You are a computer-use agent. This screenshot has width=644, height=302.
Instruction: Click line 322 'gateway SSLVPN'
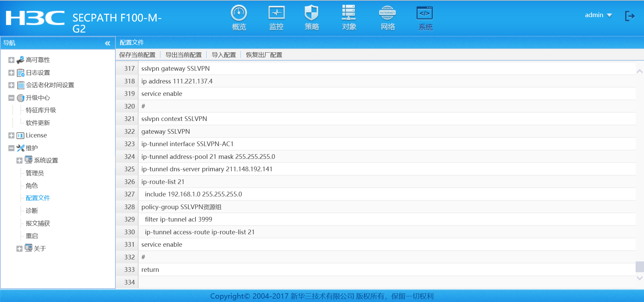pyautogui.click(x=165, y=131)
